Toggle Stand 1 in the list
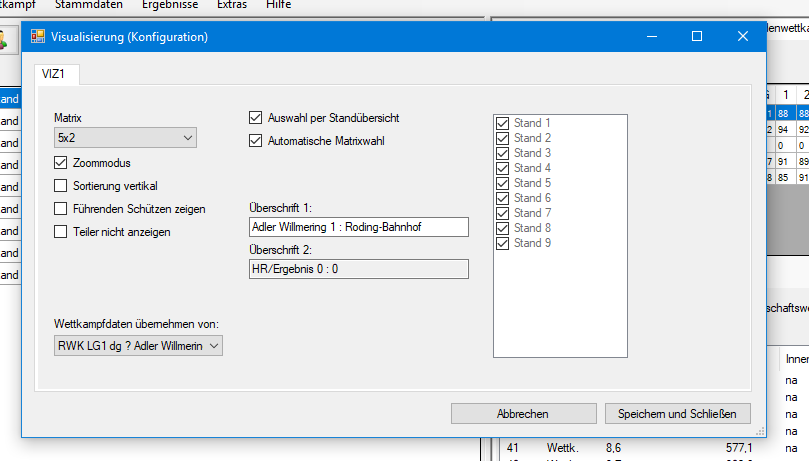The height and width of the screenshot is (461, 809). point(502,123)
